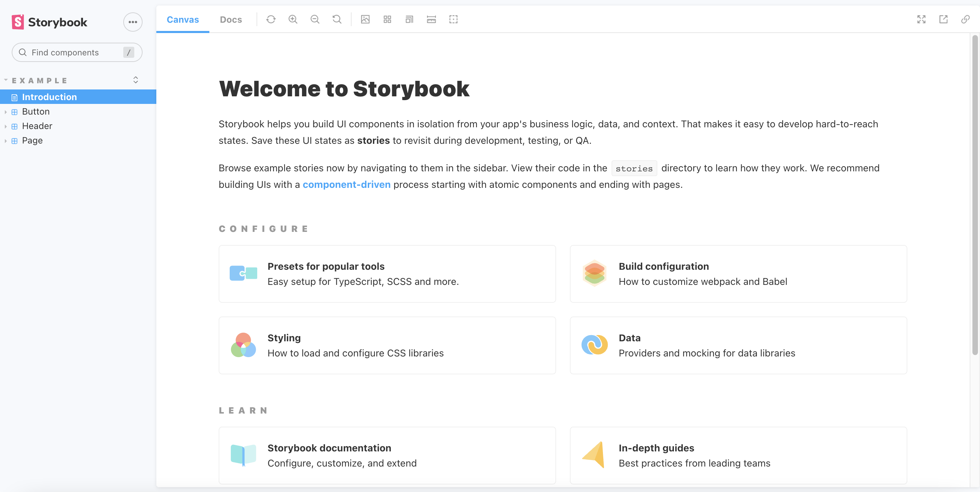Click the overlapping color circles styling icon
980x492 pixels.
pos(243,345)
